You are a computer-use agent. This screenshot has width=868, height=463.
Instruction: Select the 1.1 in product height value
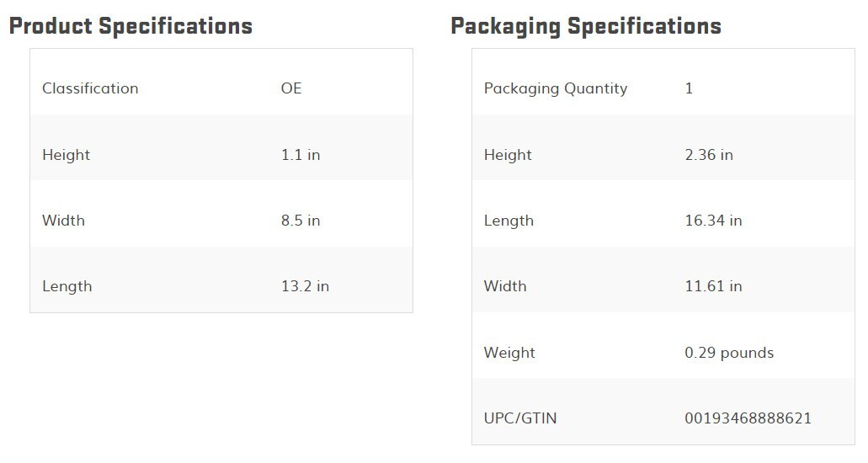pos(301,155)
